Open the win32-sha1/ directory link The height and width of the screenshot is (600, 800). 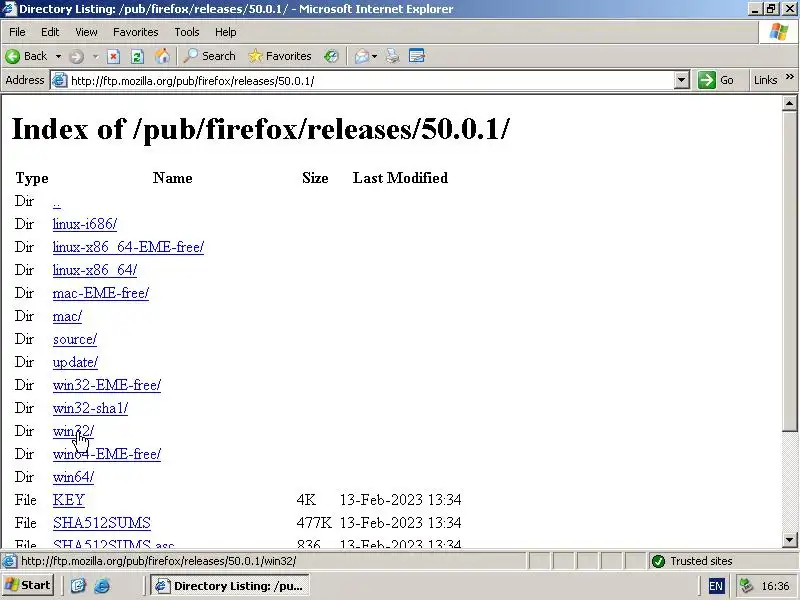(90, 408)
